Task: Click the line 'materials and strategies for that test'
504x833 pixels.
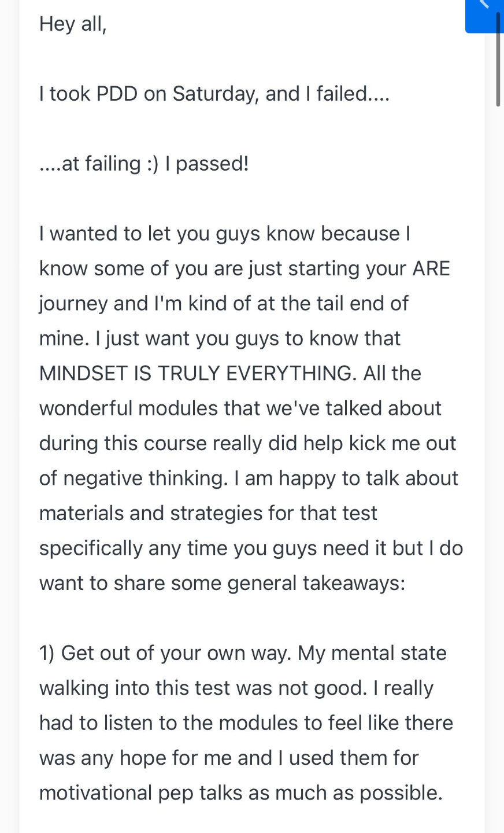Action: pos(208,513)
